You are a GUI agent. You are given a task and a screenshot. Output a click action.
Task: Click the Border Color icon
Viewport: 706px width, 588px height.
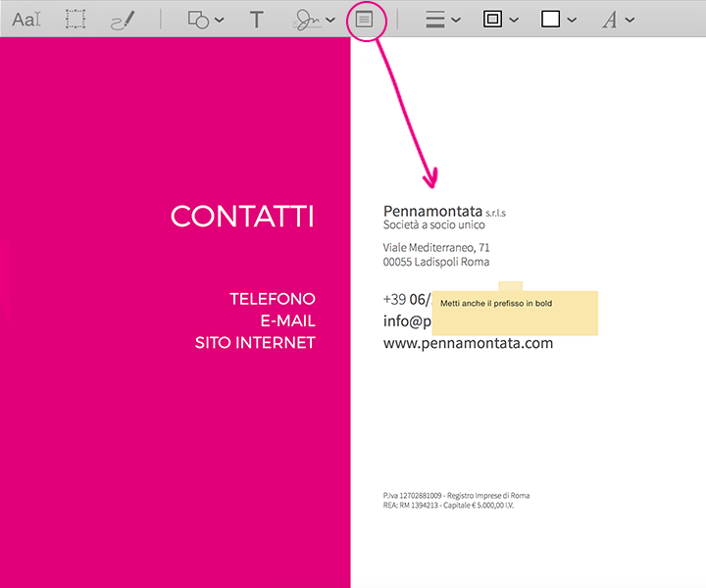point(492,20)
